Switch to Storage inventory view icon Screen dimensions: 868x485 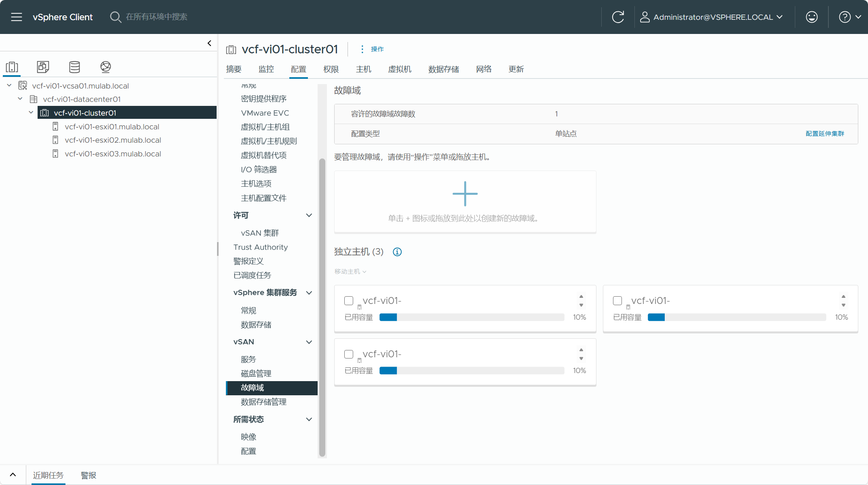pos(74,67)
